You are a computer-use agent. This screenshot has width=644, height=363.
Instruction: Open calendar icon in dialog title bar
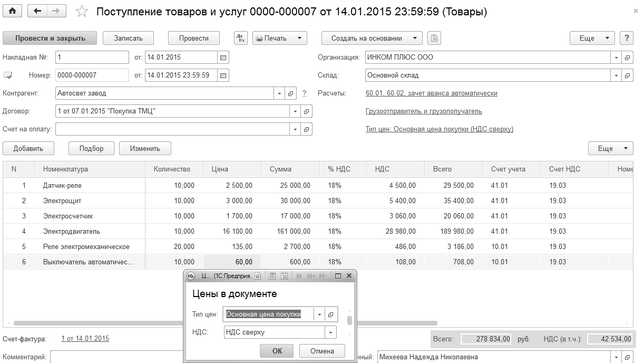click(x=284, y=276)
